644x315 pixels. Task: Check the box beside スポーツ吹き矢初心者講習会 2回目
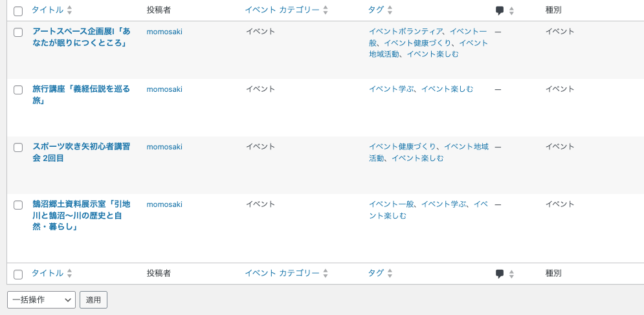tap(18, 147)
